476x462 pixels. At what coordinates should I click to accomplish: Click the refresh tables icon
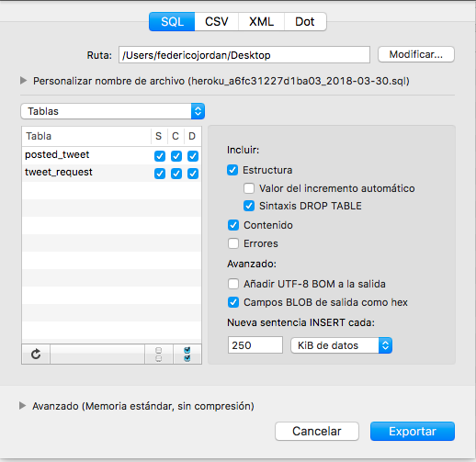pos(36,354)
